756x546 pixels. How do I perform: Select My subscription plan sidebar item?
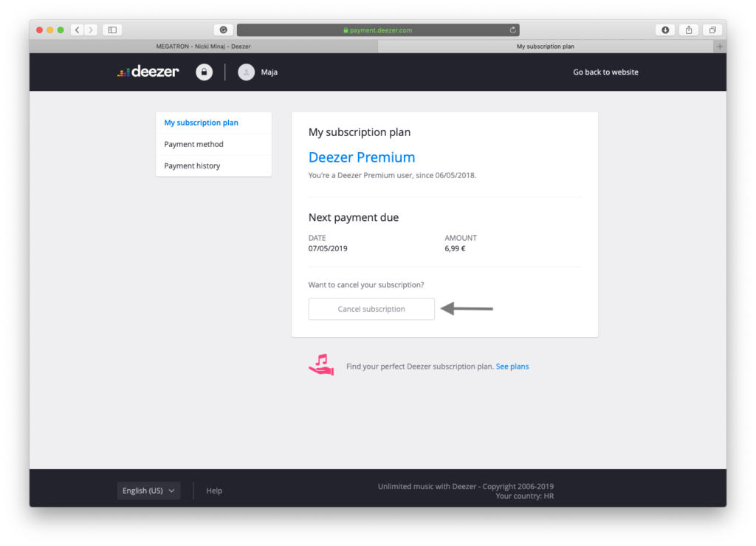[x=201, y=123]
